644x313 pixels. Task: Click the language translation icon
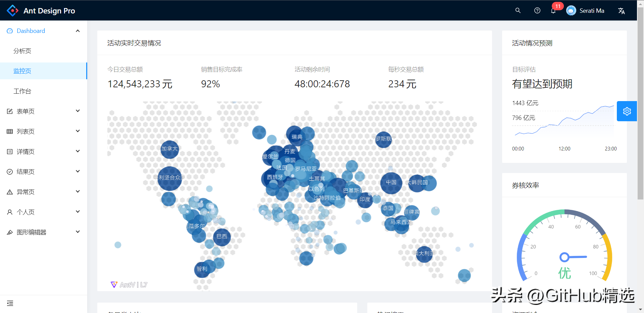[621, 11]
